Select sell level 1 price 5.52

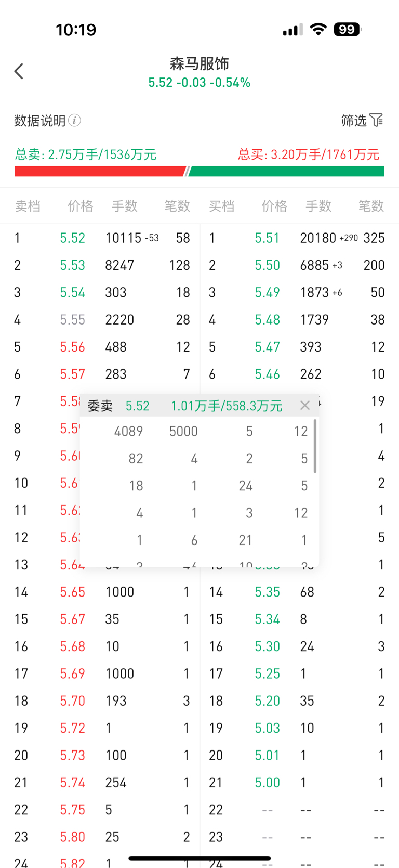point(72,238)
